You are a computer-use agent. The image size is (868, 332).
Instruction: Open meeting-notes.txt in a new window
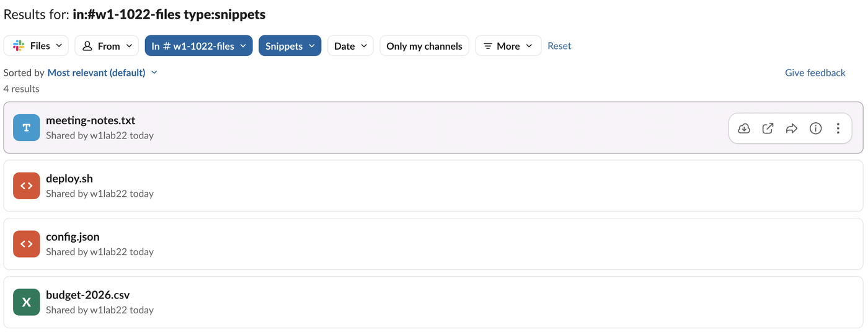768,128
